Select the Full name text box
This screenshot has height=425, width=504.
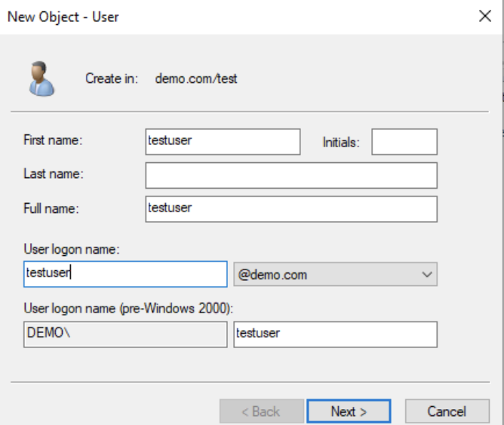291,209
